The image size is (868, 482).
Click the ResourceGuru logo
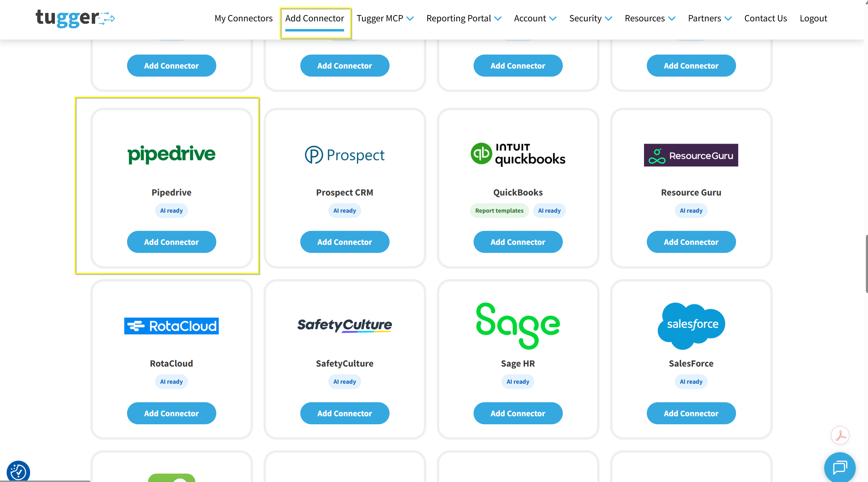(691, 155)
